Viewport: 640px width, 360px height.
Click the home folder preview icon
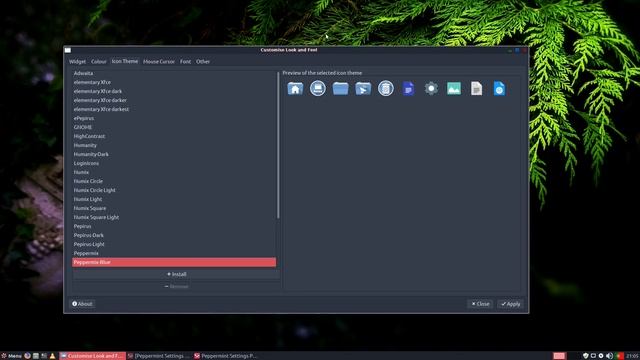tap(295, 88)
